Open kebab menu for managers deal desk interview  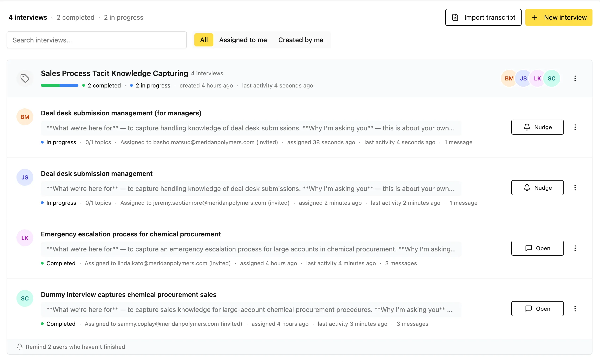tap(575, 127)
